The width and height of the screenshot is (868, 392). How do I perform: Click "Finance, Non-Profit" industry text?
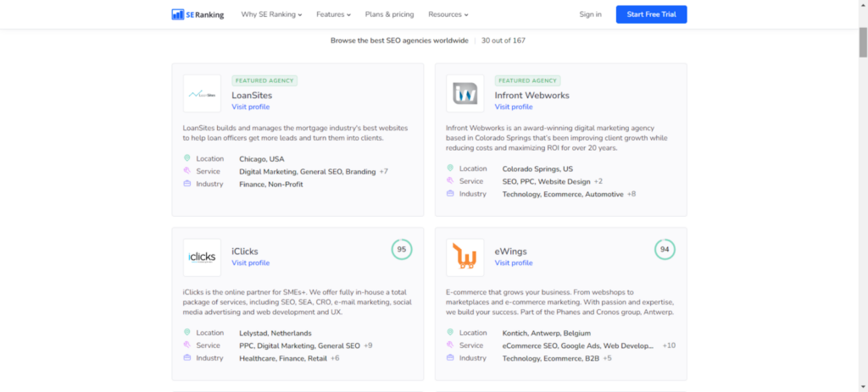click(x=271, y=184)
